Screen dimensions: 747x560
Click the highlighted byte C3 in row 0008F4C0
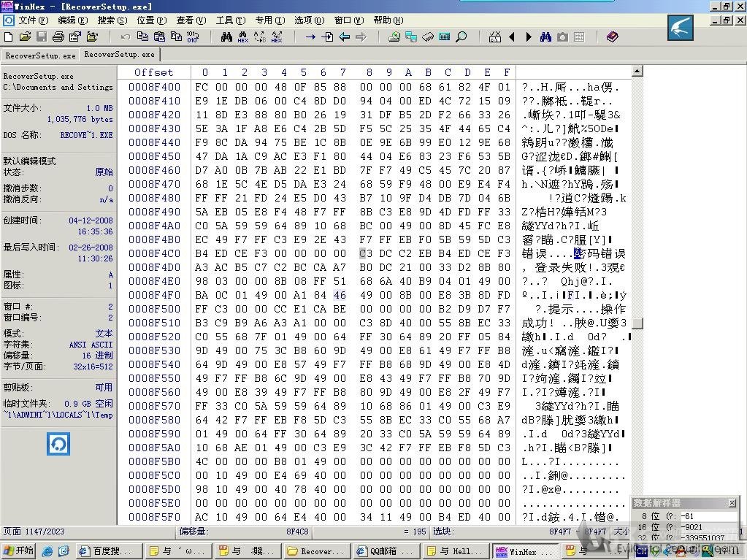pyautogui.click(x=366, y=253)
